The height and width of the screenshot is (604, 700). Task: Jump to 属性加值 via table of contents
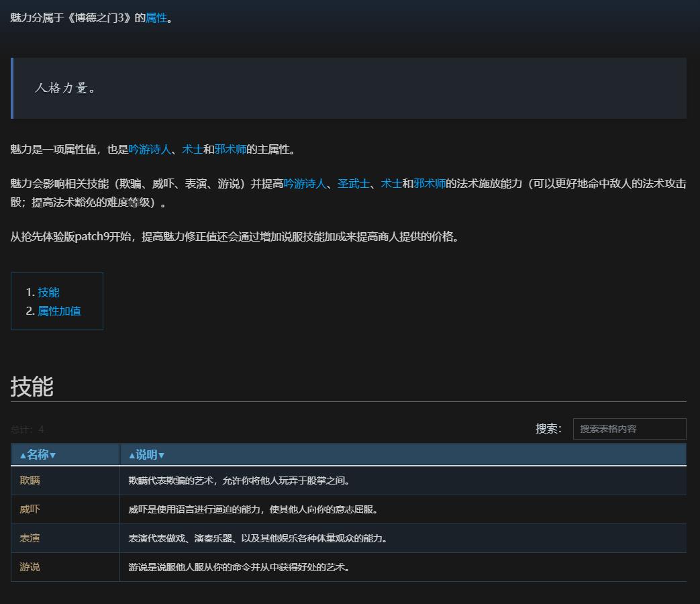coord(59,311)
